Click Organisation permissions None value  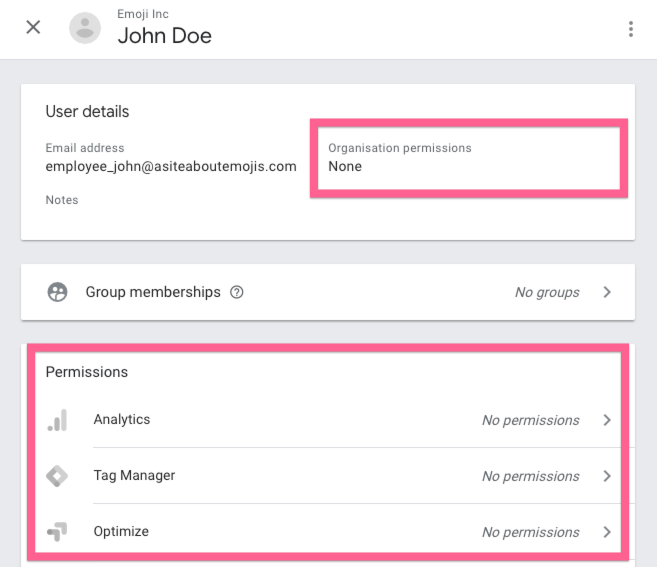(345, 166)
